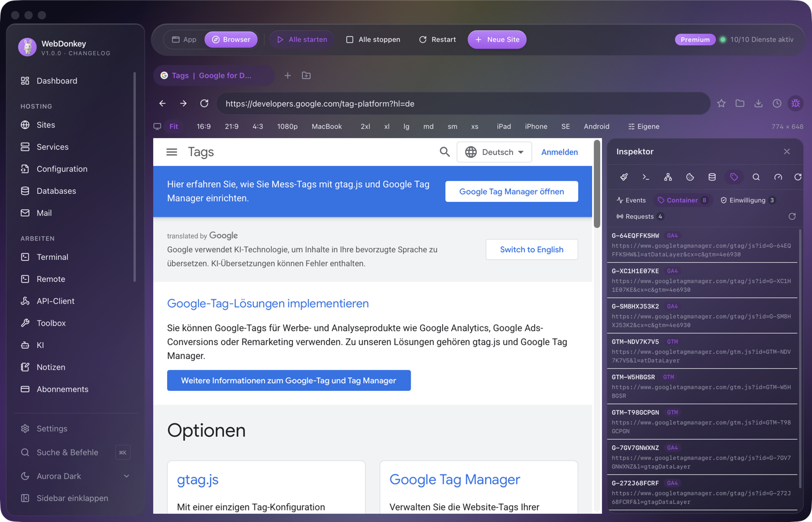
Task: Click Alle starten button
Action: [x=302, y=39]
